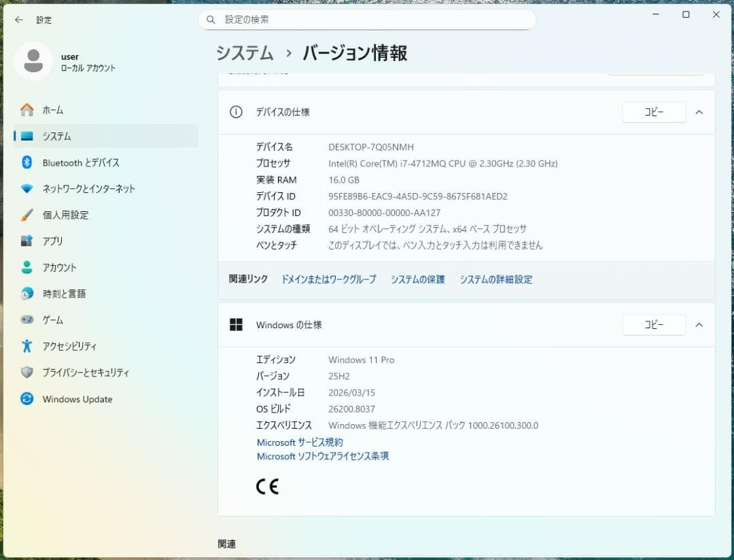Open プライバシーとセキュリティ settings
This screenshot has width=734, height=560.
click(105, 372)
